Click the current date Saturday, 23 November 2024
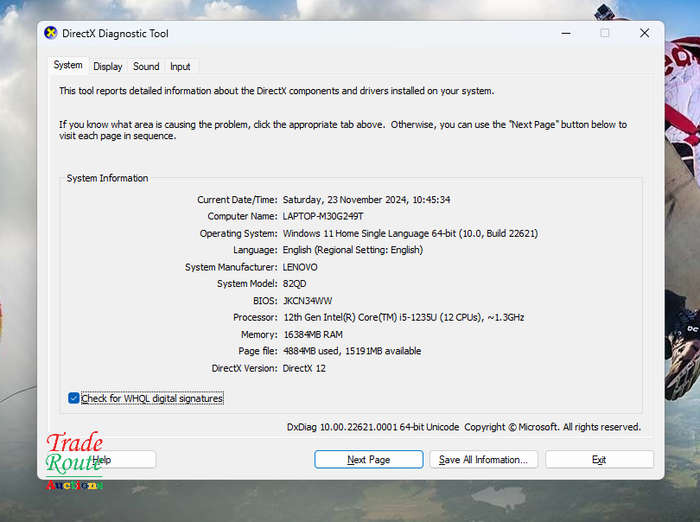 (x=366, y=200)
